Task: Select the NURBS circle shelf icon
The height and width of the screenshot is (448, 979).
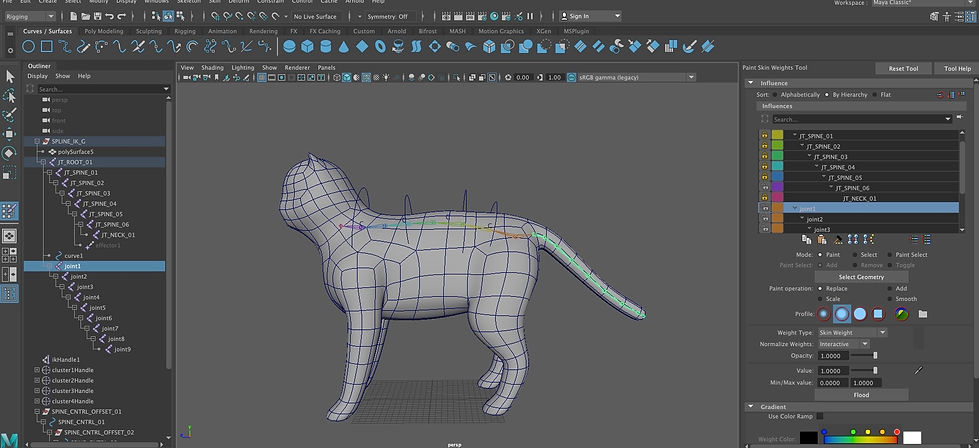Action: coord(28,46)
